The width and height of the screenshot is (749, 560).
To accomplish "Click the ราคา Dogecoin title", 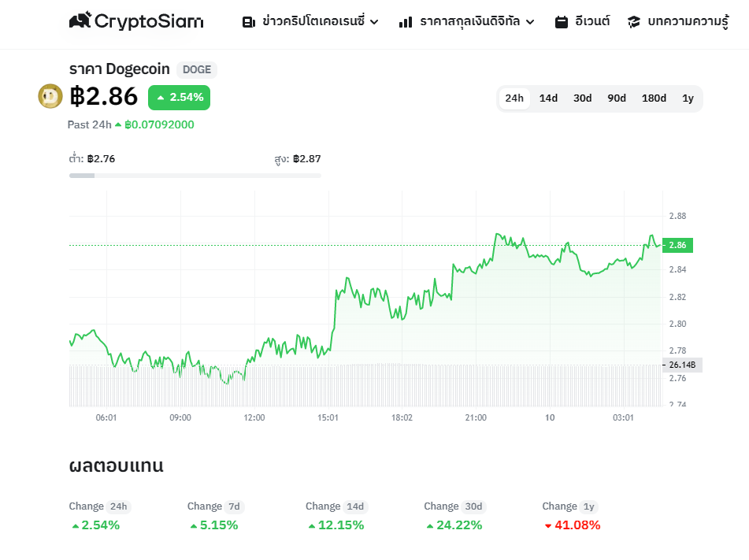I will pos(120,69).
